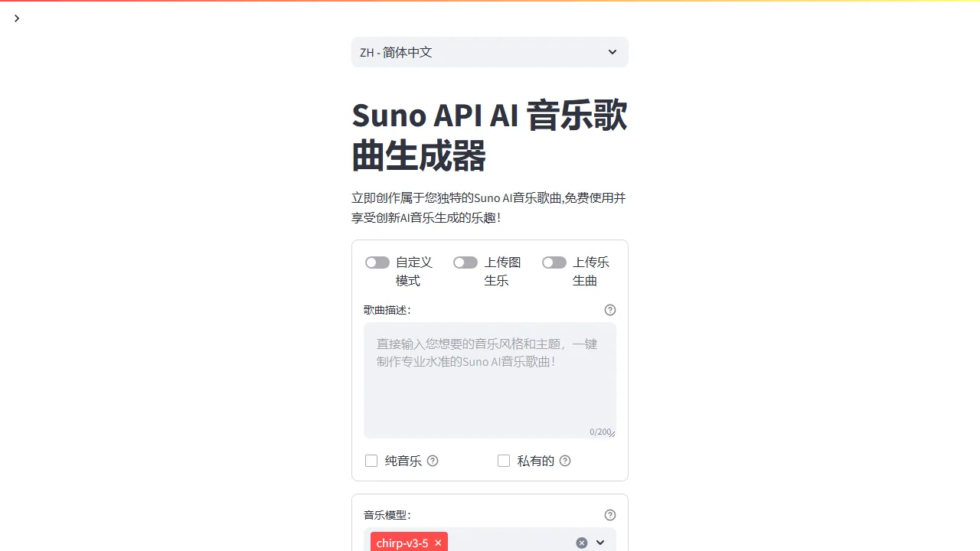This screenshot has height=551, width=980.
Task: Expand the 音乐模型 dropdown via its chevron
Action: point(600,543)
